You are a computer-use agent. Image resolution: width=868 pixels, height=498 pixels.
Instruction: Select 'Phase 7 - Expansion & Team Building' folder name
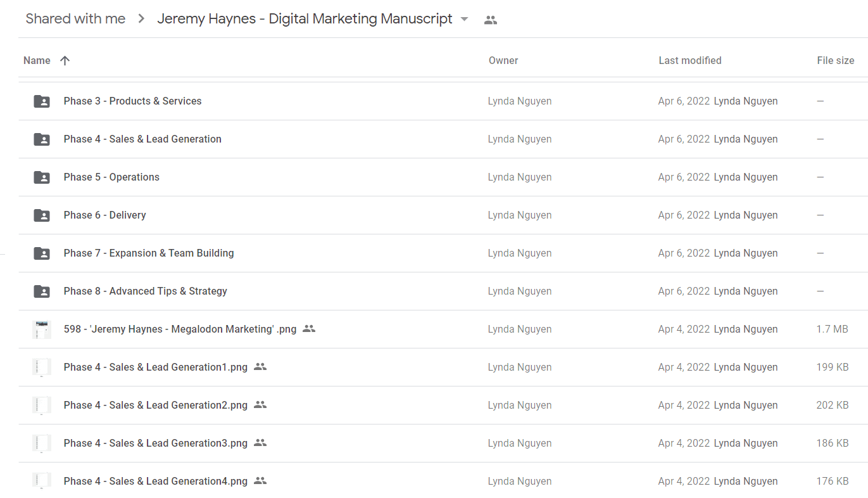point(149,253)
